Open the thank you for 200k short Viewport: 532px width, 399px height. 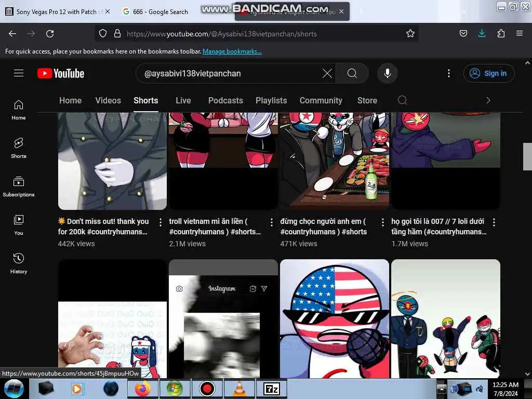112,161
